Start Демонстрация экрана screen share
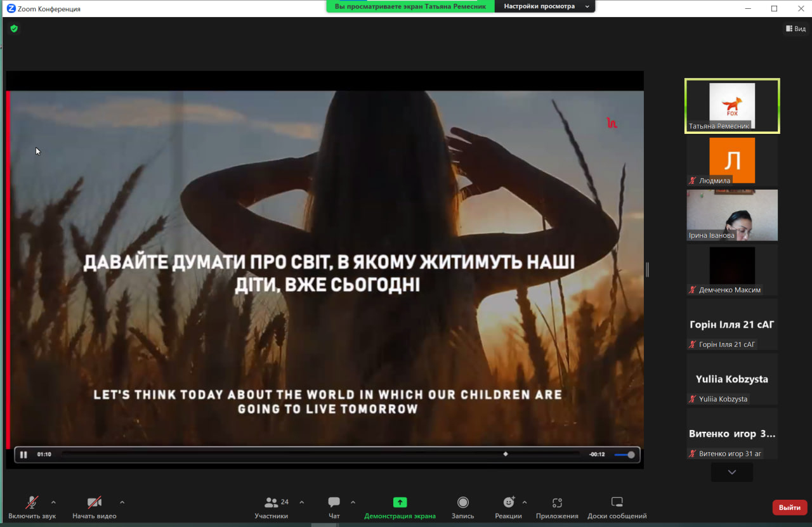This screenshot has width=812, height=527. tap(400, 507)
